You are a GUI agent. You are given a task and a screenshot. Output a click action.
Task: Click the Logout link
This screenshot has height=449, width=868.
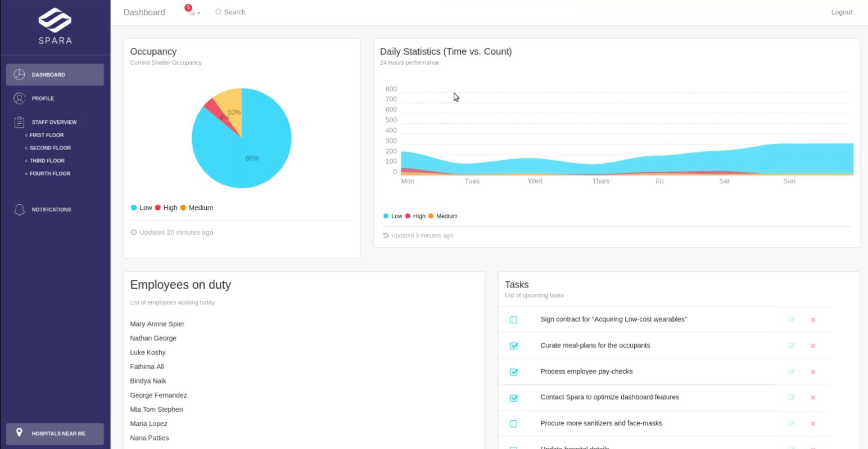coord(842,12)
